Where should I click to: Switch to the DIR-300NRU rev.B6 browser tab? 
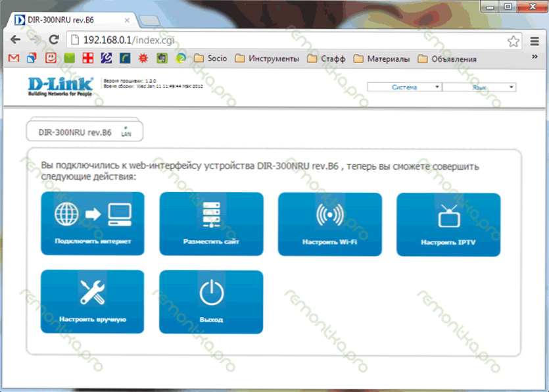click(72, 20)
